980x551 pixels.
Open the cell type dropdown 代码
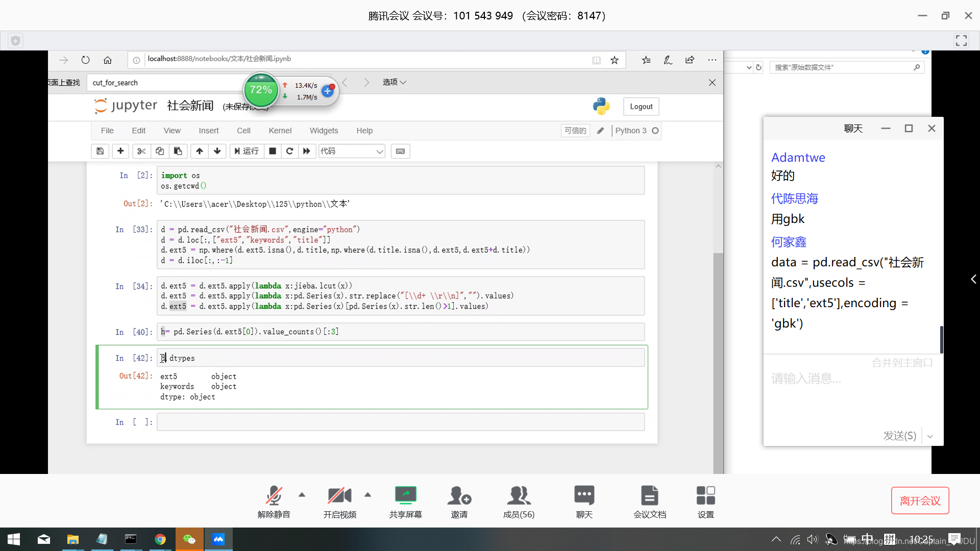pyautogui.click(x=352, y=151)
